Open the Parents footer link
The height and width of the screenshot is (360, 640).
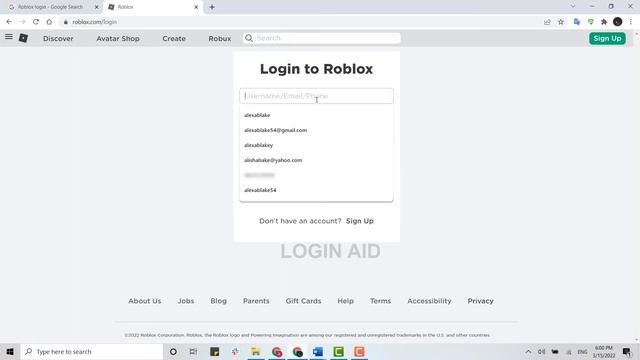pyautogui.click(x=256, y=301)
